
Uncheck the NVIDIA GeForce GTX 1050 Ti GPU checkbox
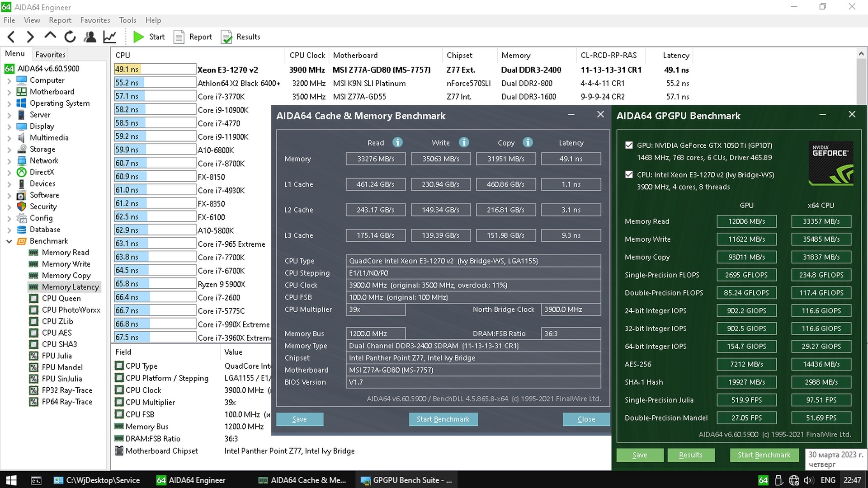point(629,145)
